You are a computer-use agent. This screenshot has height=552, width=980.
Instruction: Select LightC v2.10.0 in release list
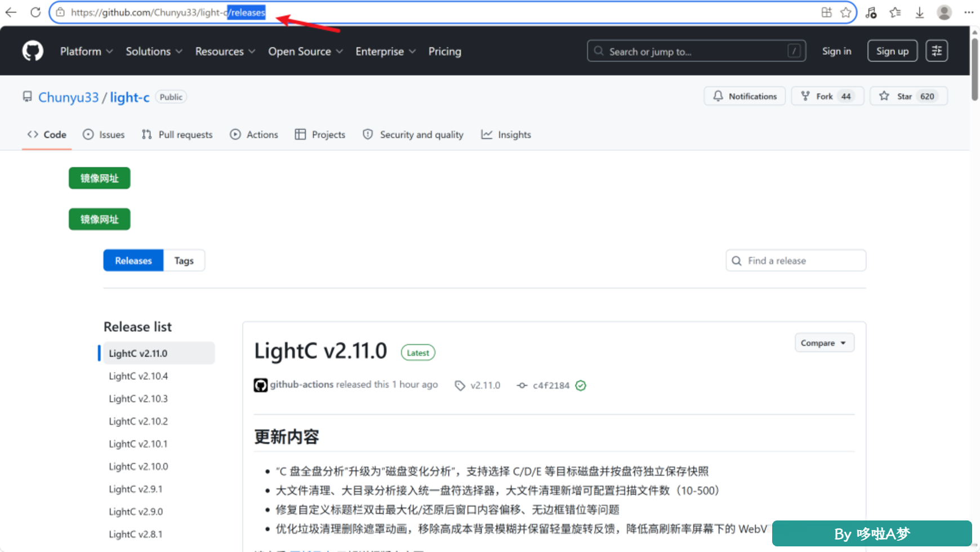139,466
